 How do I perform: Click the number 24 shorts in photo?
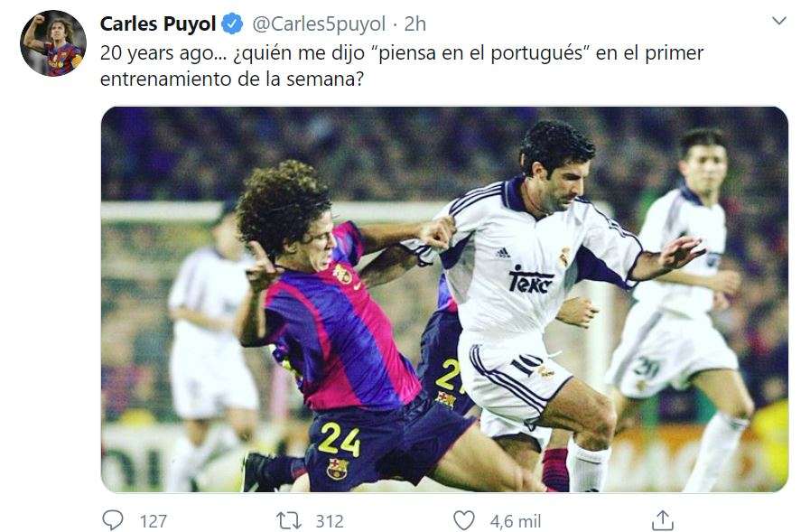339,439
